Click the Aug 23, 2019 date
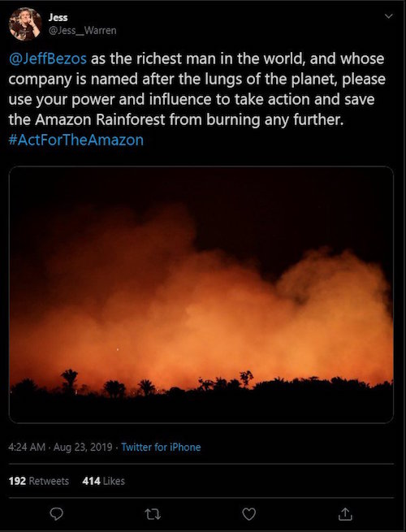The width and height of the screenshot is (406, 532). tap(83, 448)
